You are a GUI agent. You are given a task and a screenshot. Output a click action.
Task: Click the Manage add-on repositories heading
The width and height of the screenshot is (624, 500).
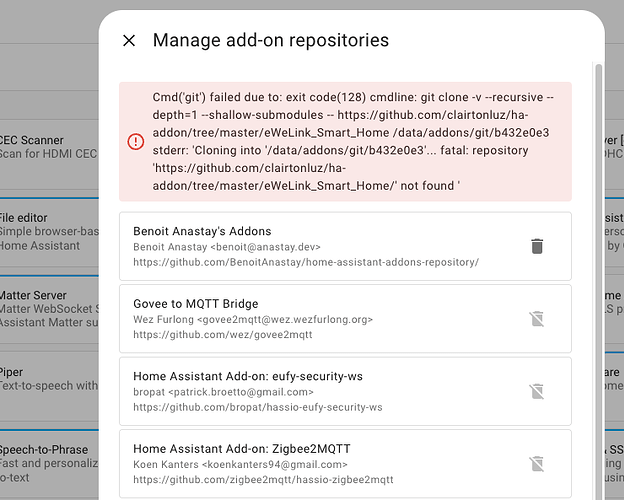(x=271, y=40)
